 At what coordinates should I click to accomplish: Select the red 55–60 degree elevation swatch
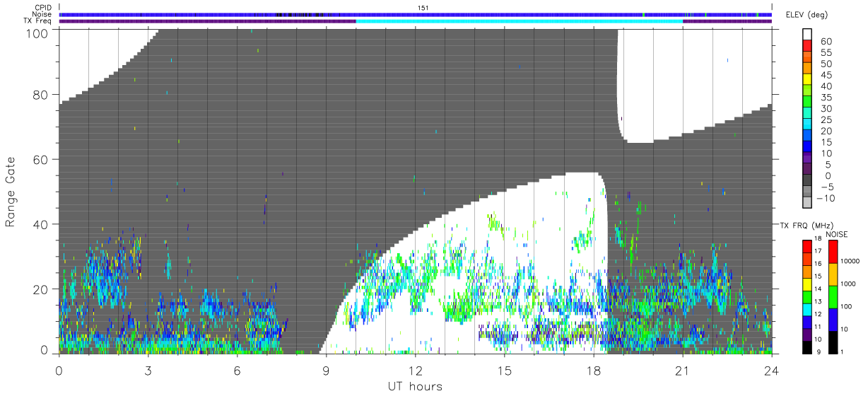807,46
